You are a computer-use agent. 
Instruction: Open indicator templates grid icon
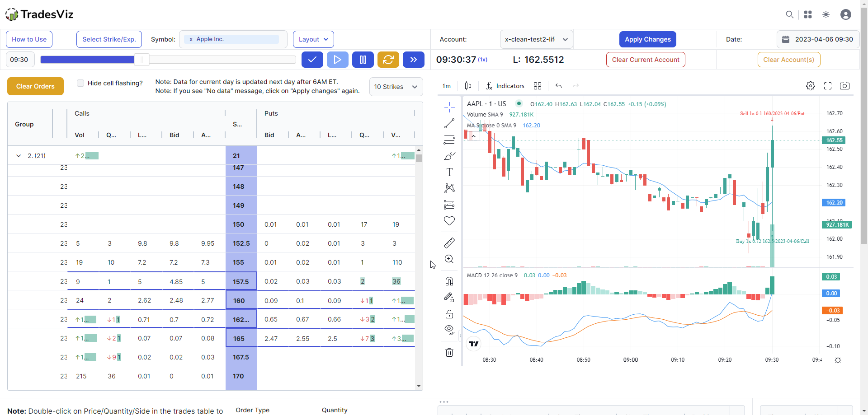point(538,86)
